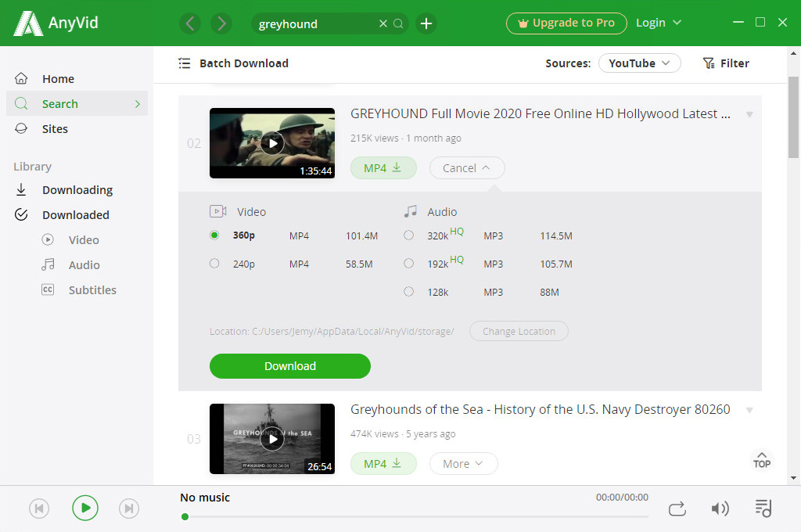This screenshot has height=532, width=801.
Task: Download MP4 of GREYHOUND Full Movie
Action: pyautogui.click(x=383, y=168)
